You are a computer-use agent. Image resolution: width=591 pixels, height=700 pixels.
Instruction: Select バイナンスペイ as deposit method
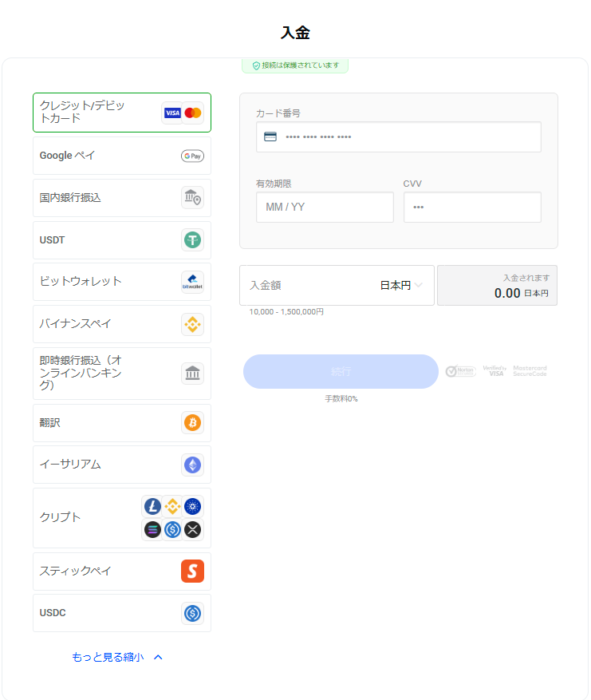[121, 324]
